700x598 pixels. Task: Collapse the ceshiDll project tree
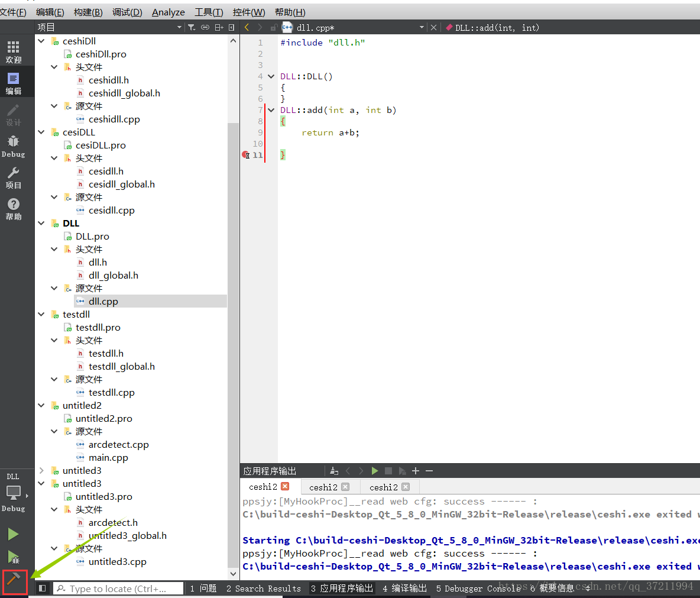pos(41,41)
